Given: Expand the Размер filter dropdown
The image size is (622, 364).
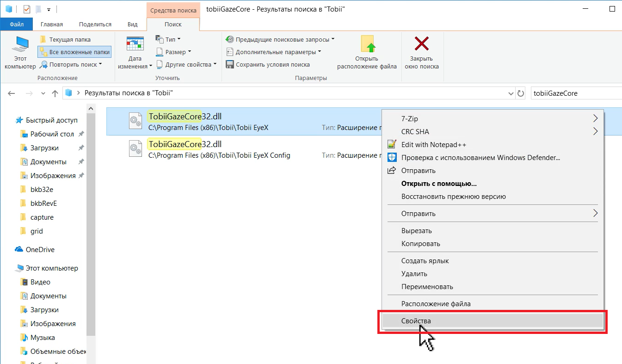Looking at the screenshot, I should [x=173, y=52].
